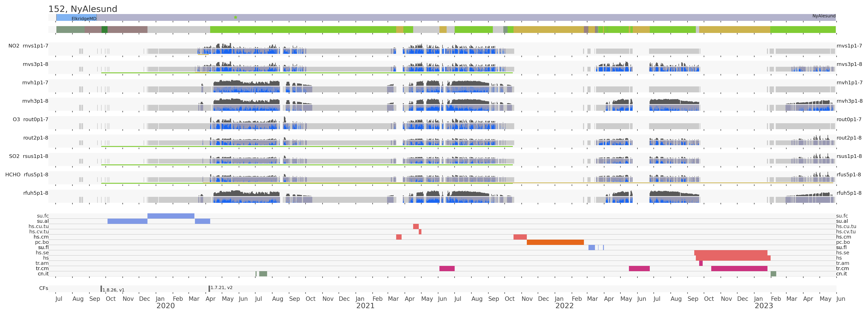Click the su.fc blue bar in early 2020

pos(171,216)
